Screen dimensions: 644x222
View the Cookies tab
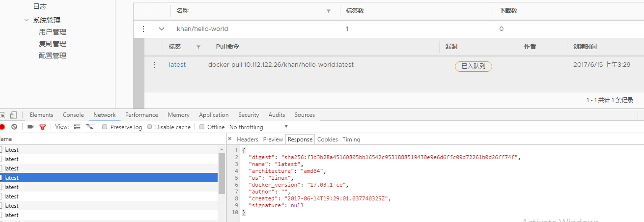click(328, 139)
